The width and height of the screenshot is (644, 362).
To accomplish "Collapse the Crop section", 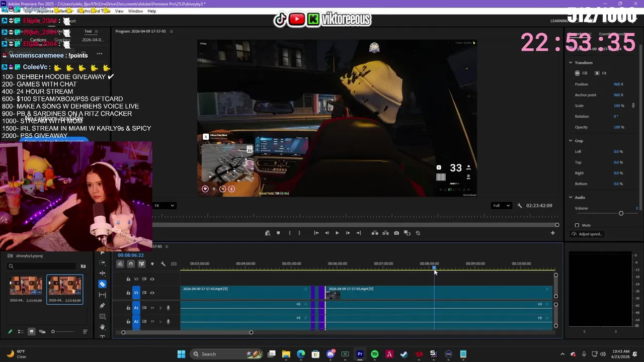I will coord(571,141).
